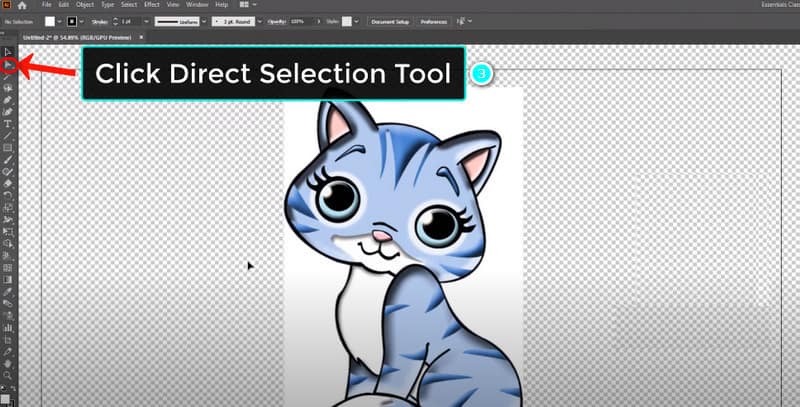Image resolution: width=800 pixels, height=407 pixels.
Task: Expand the Arrange Documents dropdown arrow
Action: point(254,5)
